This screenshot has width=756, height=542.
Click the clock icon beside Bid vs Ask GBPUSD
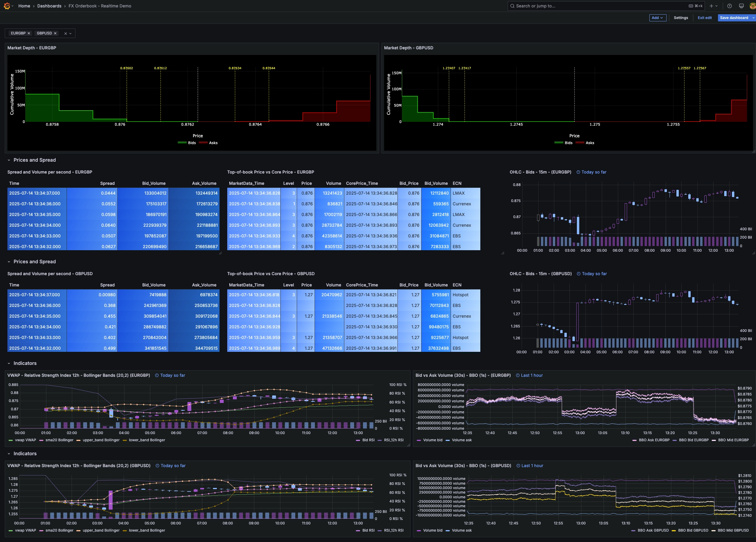518,466
